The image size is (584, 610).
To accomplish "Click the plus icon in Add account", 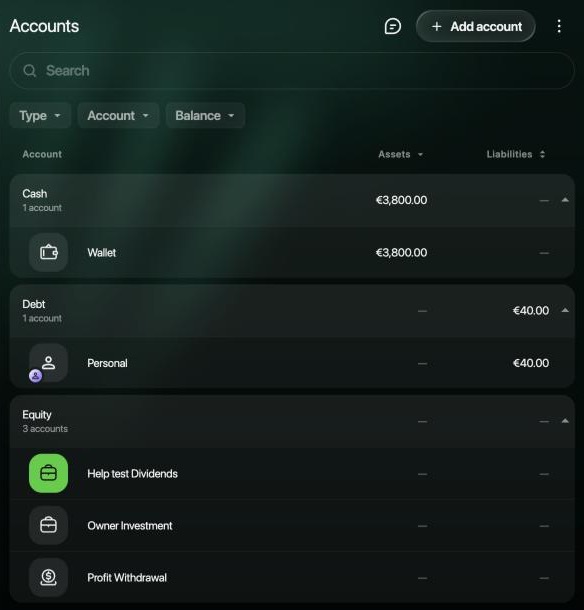I will point(437,26).
